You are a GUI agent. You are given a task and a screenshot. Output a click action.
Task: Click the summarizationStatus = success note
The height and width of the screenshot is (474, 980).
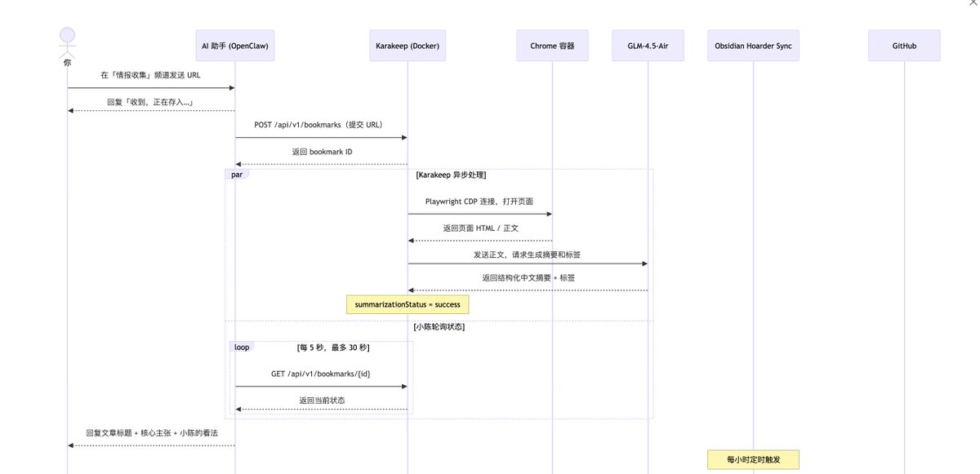(408, 304)
